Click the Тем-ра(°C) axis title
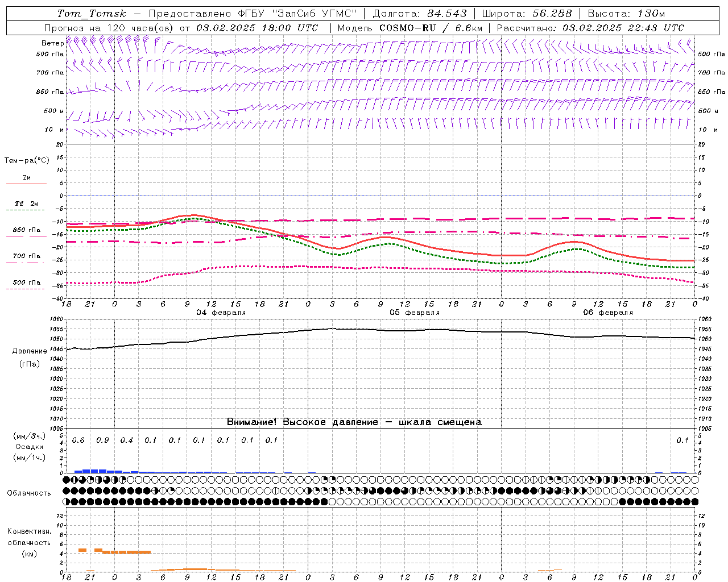This screenshot has width=728, height=582. 27,161
